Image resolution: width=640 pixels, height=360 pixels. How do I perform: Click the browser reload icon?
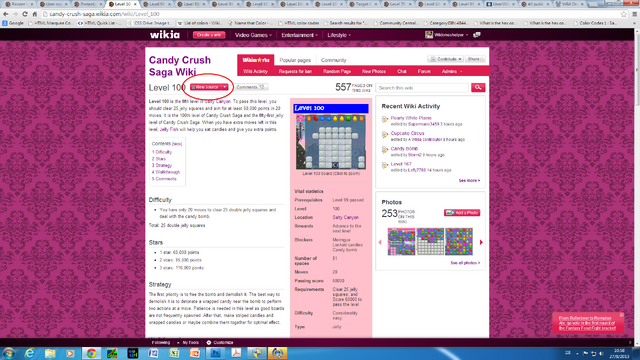pyautogui.click(x=25, y=14)
